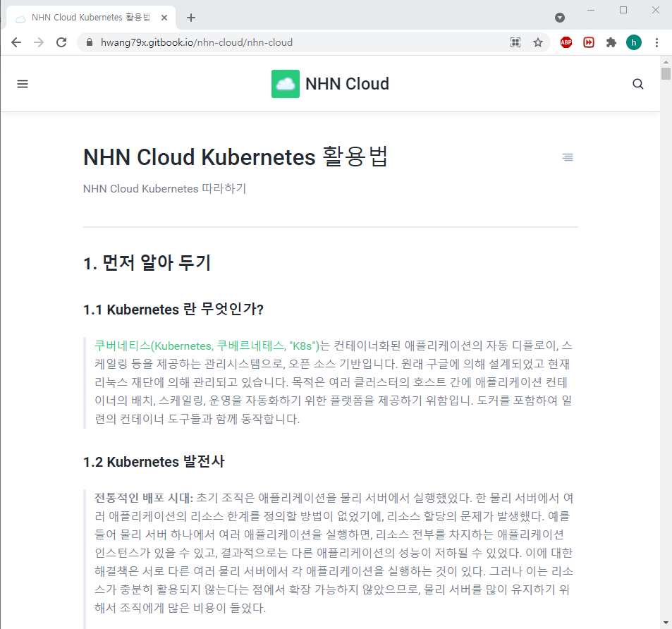
Task: View site info padlock icon
Action: point(89,42)
